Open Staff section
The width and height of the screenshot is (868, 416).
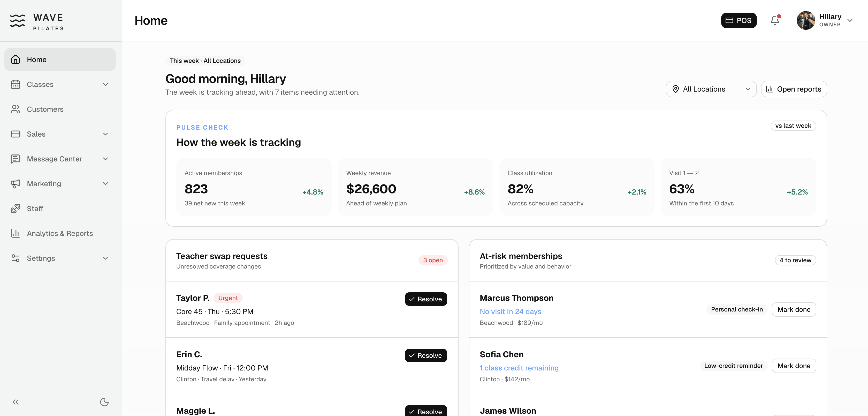click(60, 208)
